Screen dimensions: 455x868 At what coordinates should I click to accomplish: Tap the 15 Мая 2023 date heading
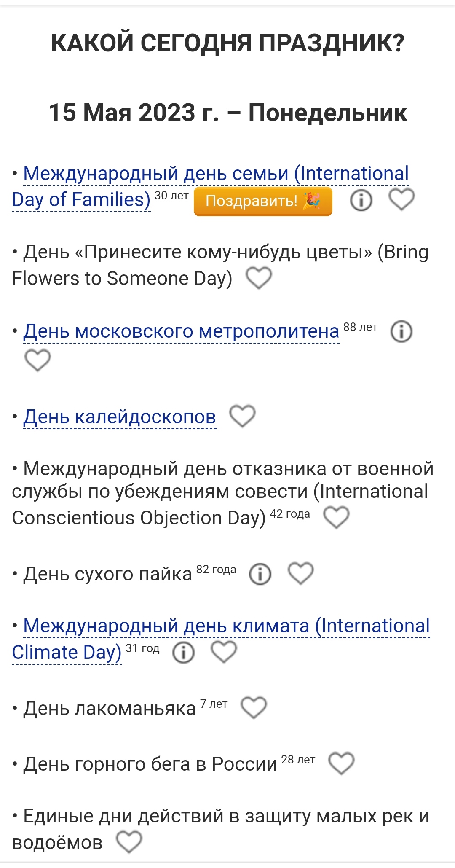tap(228, 113)
